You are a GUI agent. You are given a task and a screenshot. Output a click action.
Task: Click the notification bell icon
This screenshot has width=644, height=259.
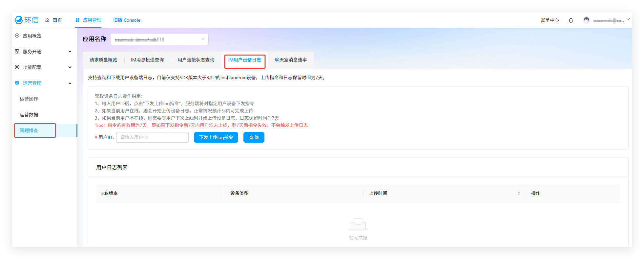point(571,20)
